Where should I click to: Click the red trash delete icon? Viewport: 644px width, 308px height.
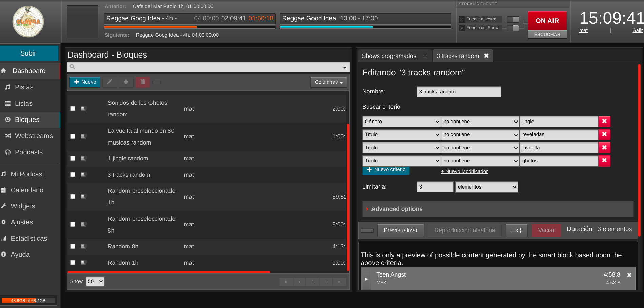(143, 82)
